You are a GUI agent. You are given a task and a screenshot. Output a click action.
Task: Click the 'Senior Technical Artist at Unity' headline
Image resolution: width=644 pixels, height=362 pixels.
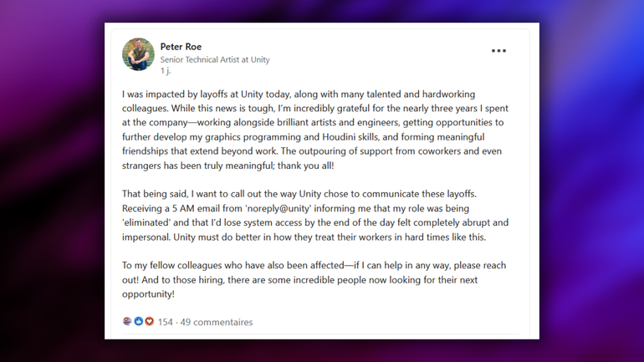coord(215,60)
